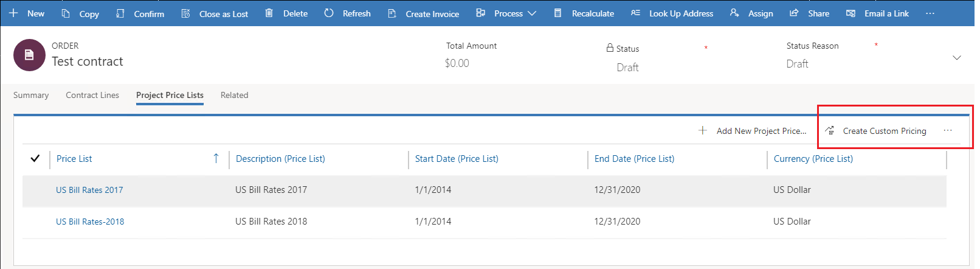The image size is (980, 269).
Task: Switch to the Contract Lines tab
Action: pos(92,95)
